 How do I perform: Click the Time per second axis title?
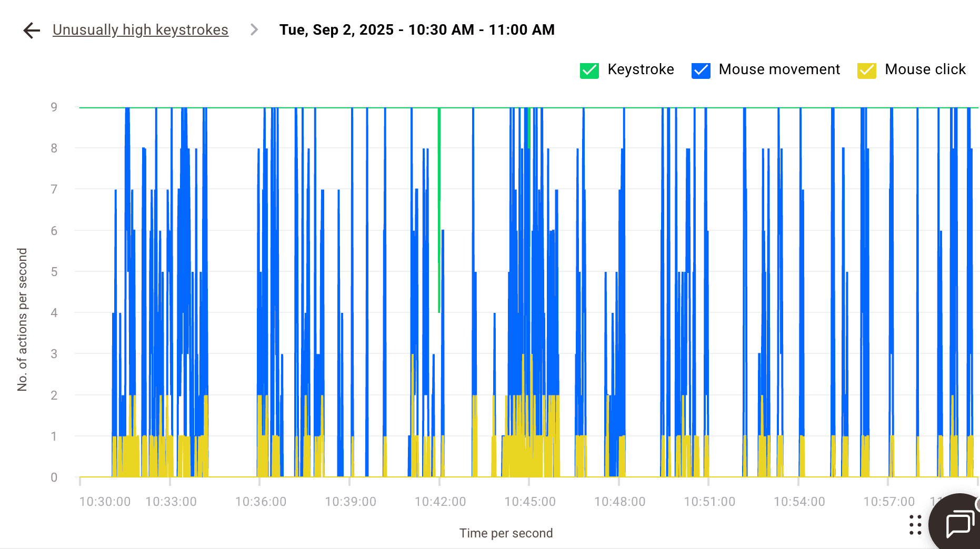tap(506, 533)
